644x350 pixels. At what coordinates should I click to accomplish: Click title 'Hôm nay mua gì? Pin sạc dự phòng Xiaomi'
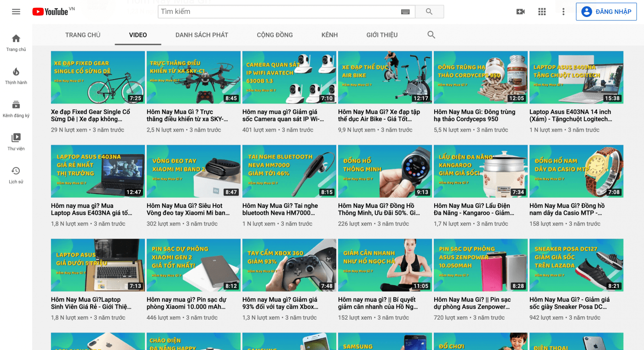186,303
